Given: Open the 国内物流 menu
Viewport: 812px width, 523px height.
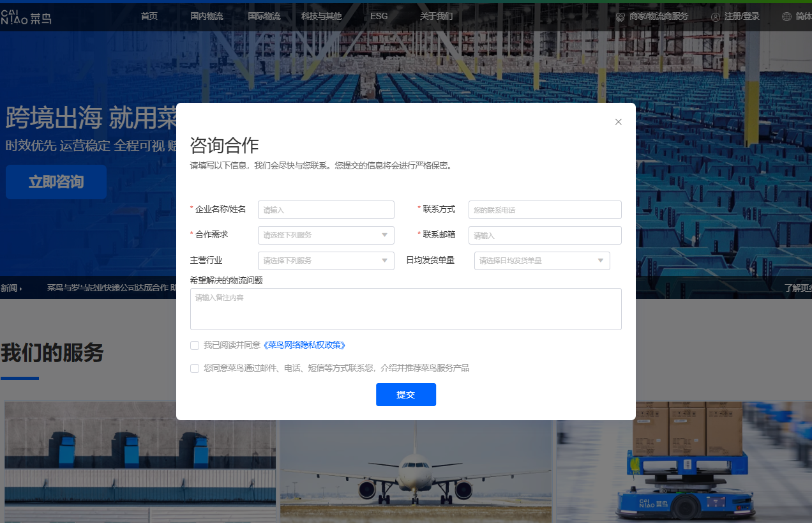Looking at the screenshot, I should click(207, 17).
